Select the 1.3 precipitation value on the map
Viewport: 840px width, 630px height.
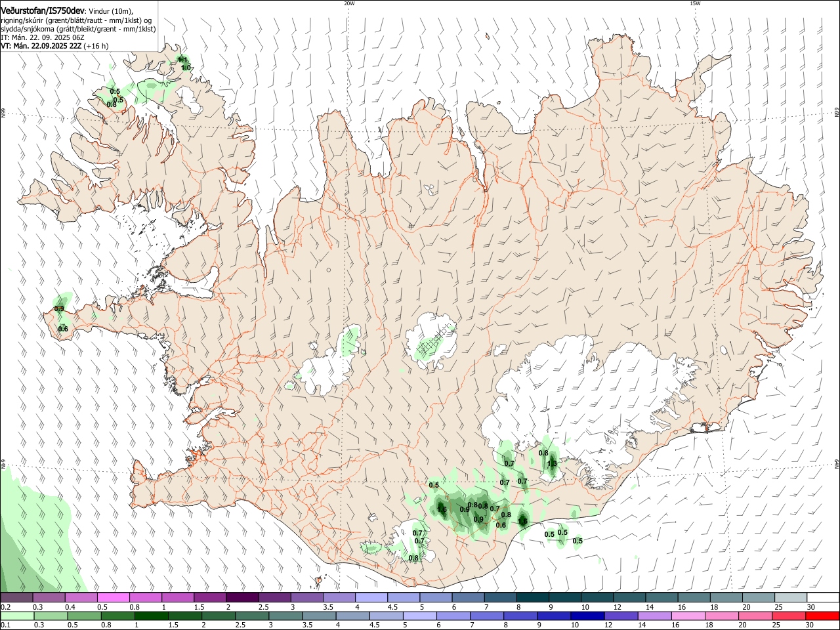pyautogui.click(x=552, y=463)
